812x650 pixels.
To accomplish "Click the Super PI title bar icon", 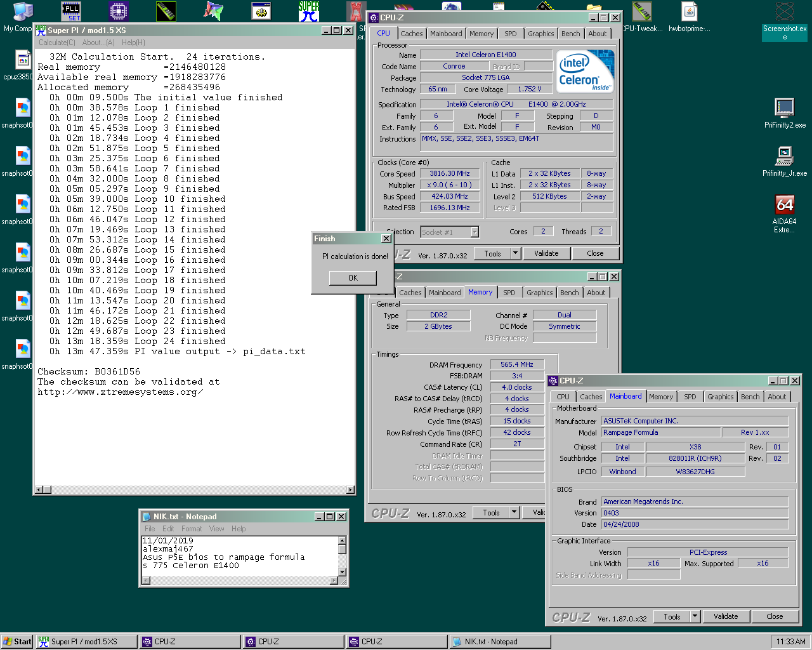I will [41, 30].
